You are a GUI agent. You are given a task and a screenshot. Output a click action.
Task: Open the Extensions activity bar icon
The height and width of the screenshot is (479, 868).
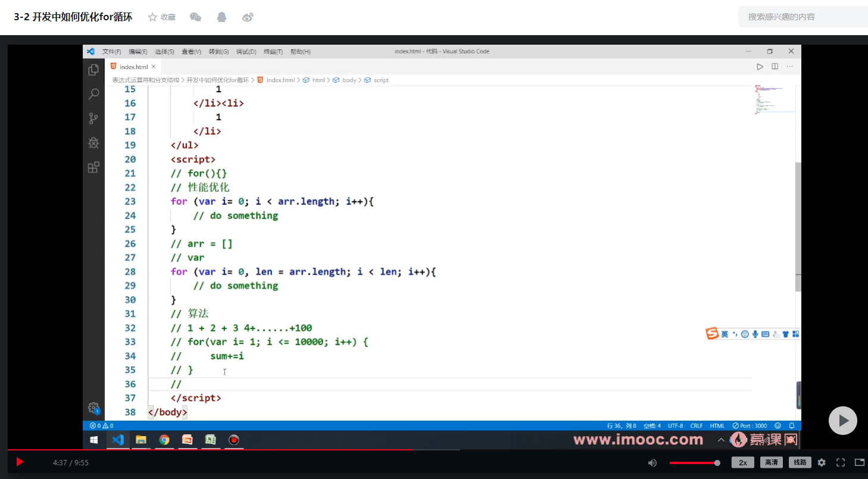coord(93,167)
